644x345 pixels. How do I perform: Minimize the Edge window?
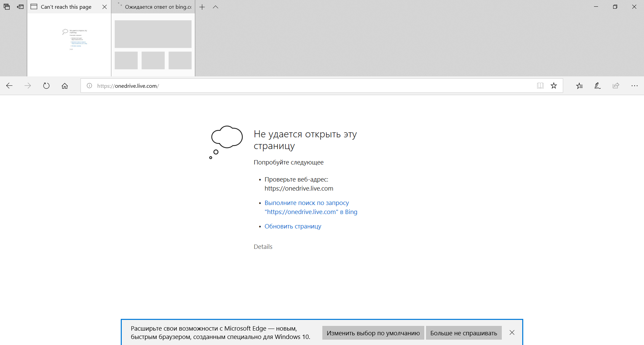click(x=596, y=7)
